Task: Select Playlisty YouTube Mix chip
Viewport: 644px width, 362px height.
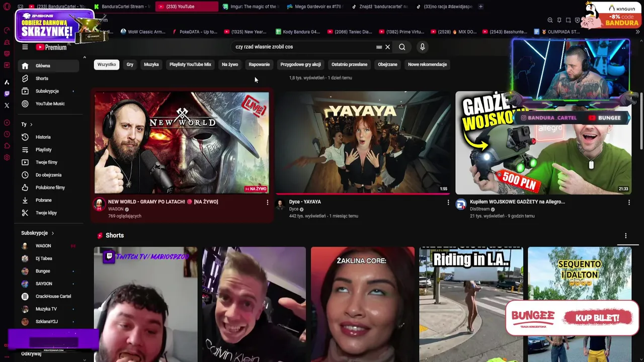Action: [x=190, y=64]
